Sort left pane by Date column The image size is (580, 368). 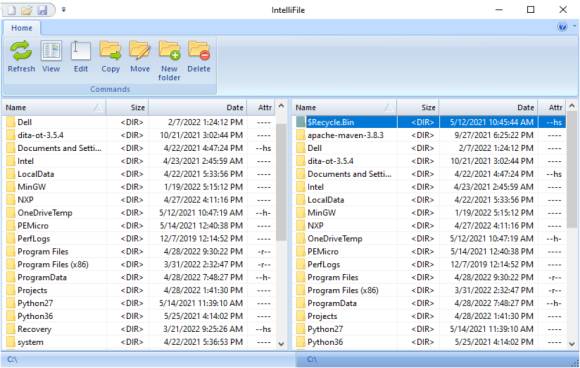click(198, 108)
